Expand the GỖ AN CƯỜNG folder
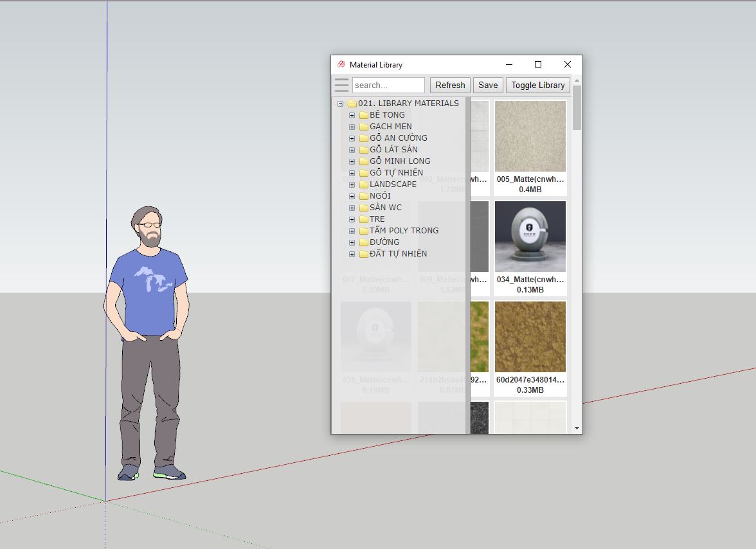The width and height of the screenshot is (756, 549). (352, 138)
